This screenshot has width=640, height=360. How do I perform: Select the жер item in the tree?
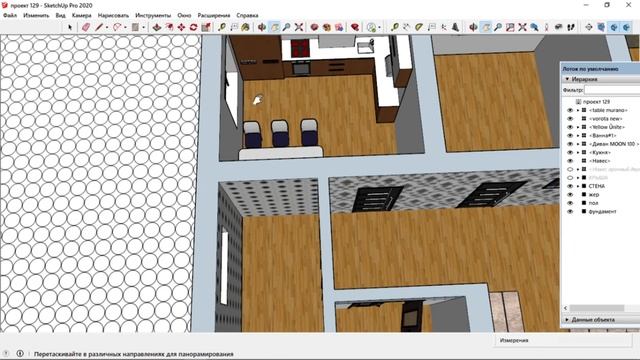pos(594,195)
